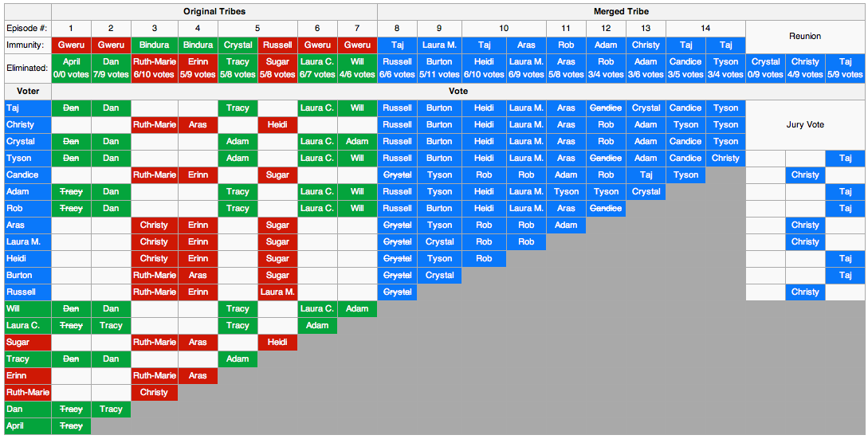Image resolution: width=868 pixels, height=439 pixels.
Task: Select the 'Reunion' header cell
Action: tap(805, 37)
